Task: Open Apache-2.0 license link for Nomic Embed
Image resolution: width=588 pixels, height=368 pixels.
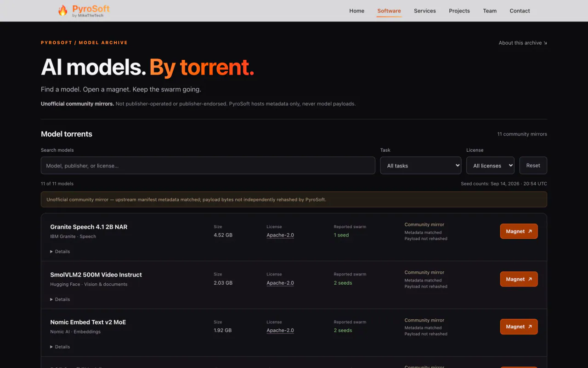Action: coord(280,330)
